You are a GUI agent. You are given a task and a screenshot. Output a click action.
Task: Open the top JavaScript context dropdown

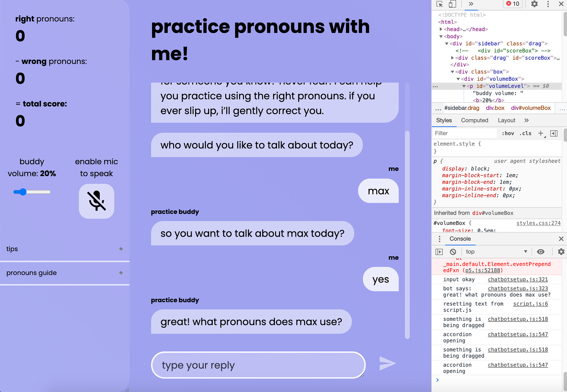click(496, 252)
